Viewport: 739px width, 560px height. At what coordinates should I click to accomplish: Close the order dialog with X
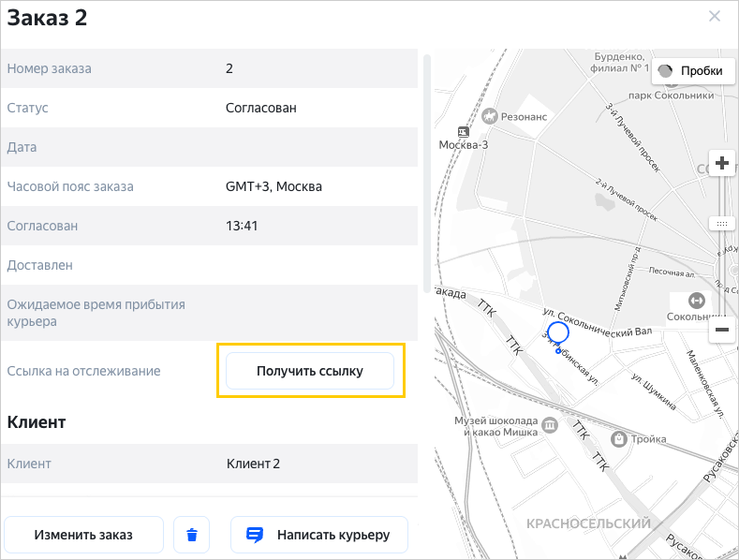point(715,17)
